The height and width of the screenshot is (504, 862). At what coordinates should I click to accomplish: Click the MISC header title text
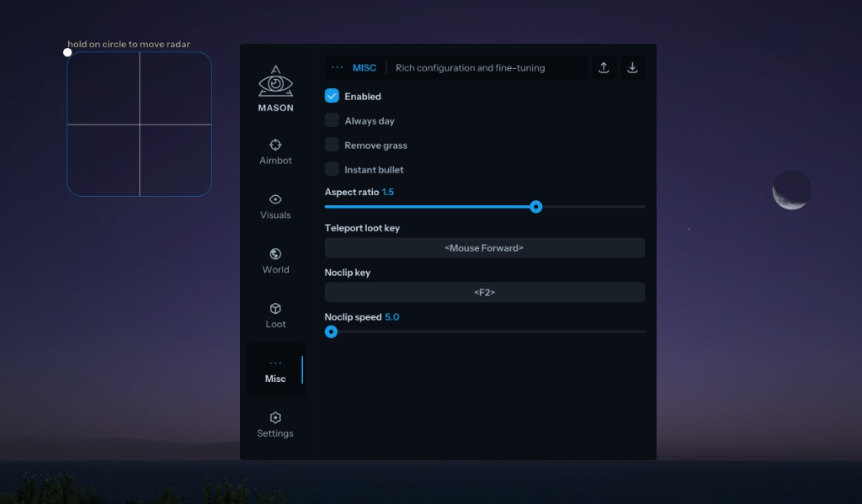[x=364, y=68]
